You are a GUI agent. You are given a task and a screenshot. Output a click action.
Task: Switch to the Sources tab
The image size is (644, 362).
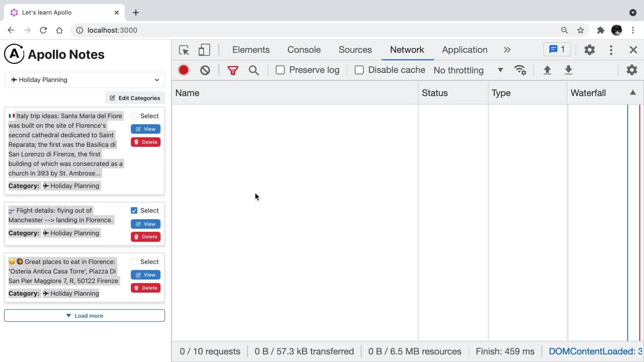tap(355, 50)
